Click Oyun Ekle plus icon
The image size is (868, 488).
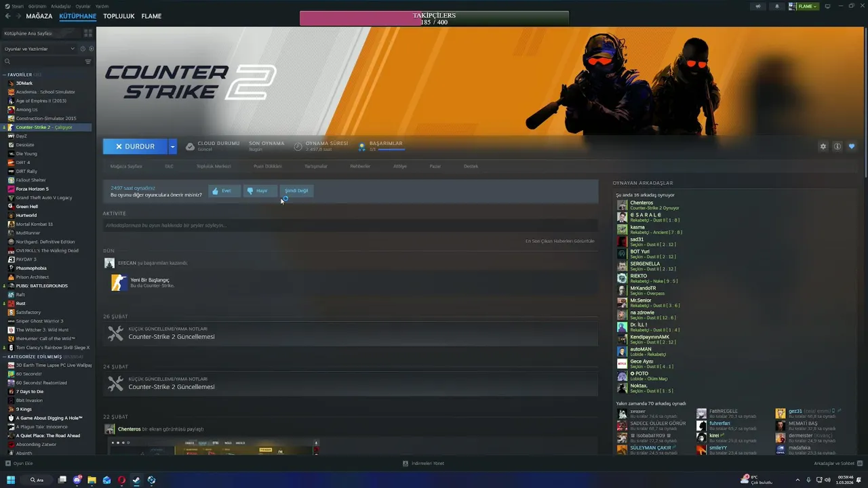tap(8, 464)
